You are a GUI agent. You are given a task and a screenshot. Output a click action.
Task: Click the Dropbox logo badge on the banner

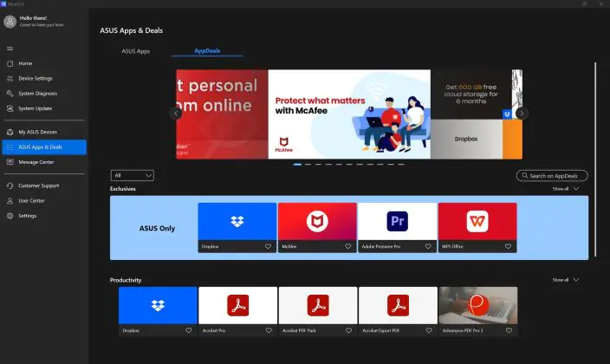507,114
